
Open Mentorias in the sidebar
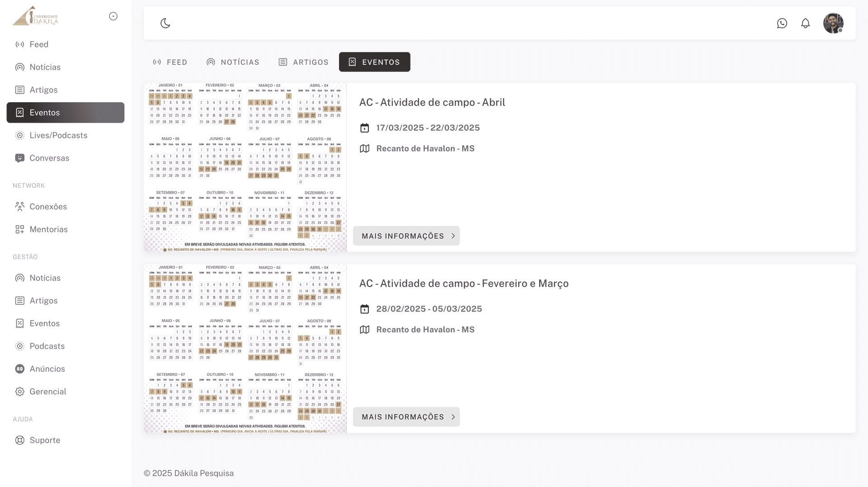coord(48,229)
